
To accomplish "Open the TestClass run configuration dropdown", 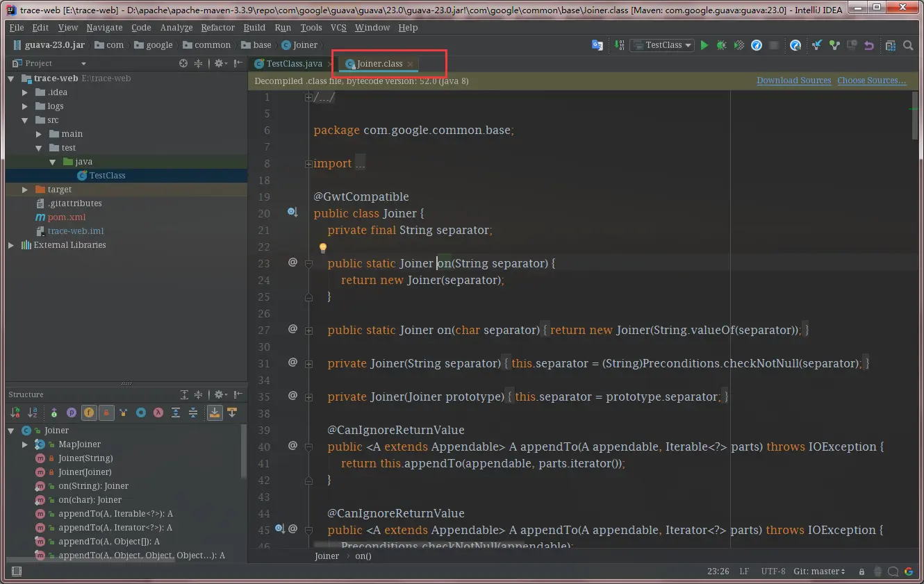I will 663,45.
